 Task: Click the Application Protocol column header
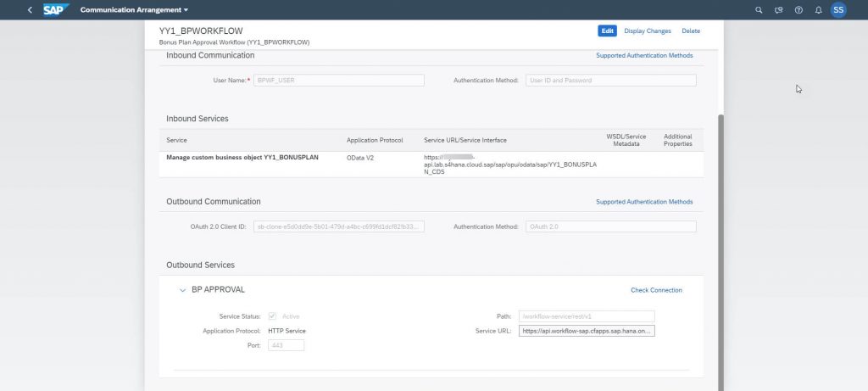pos(374,140)
